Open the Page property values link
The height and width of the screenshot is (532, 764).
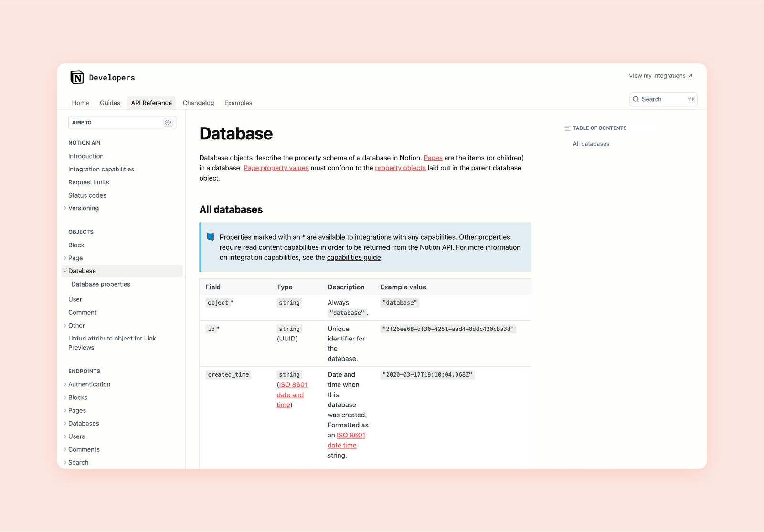tap(276, 168)
